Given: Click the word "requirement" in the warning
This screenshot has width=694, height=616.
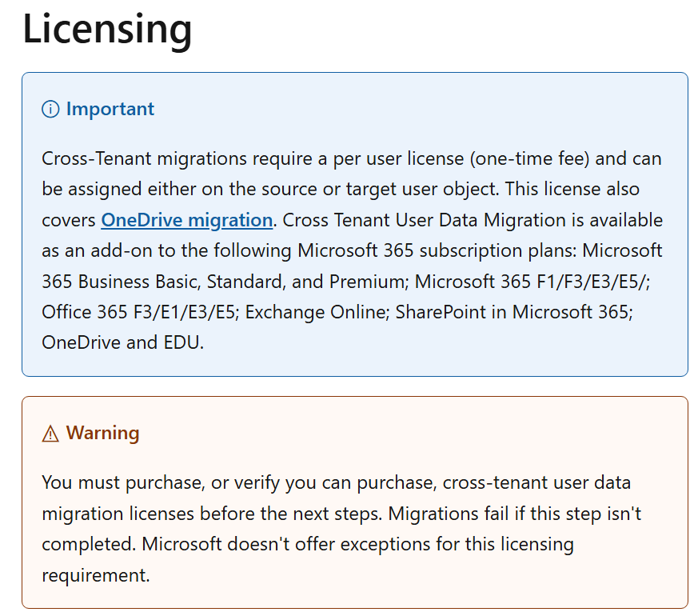Looking at the screenshot, I should pyautogui.click(x=94, y=575).
